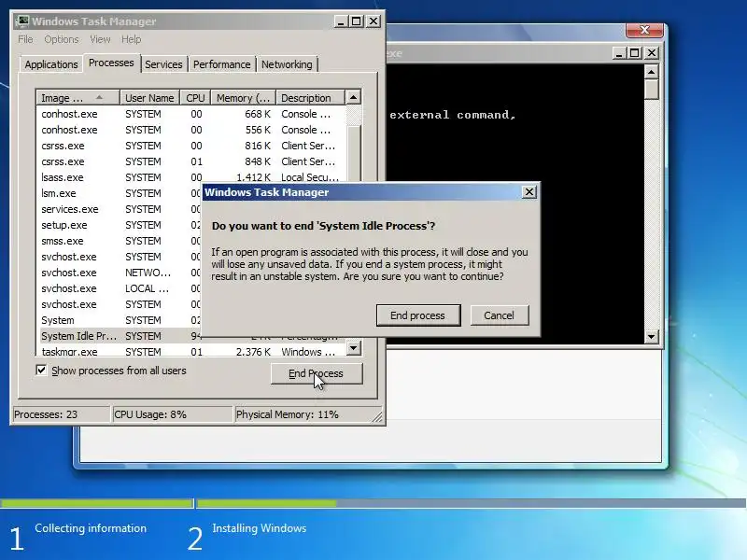This screenshot has width=747, height=560.
Task: Click the Installing Windows progress bar
Action: click(472, 503)
